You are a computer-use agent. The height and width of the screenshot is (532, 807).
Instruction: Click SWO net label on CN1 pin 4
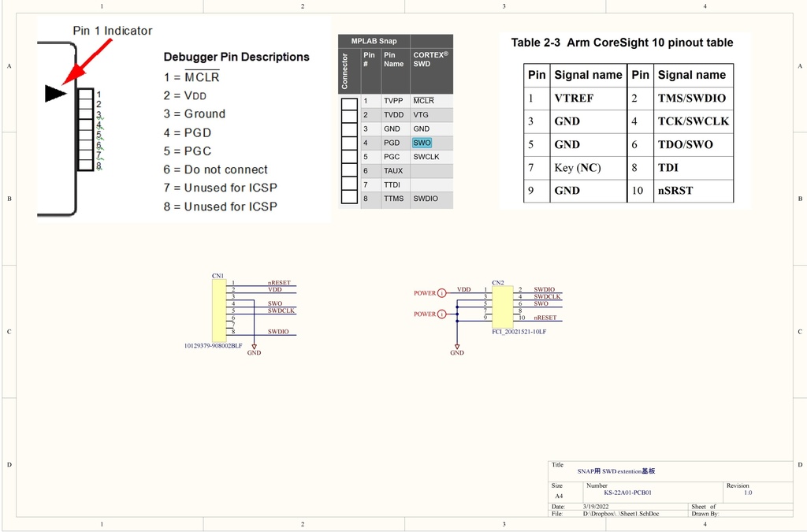tap(275, 303)
